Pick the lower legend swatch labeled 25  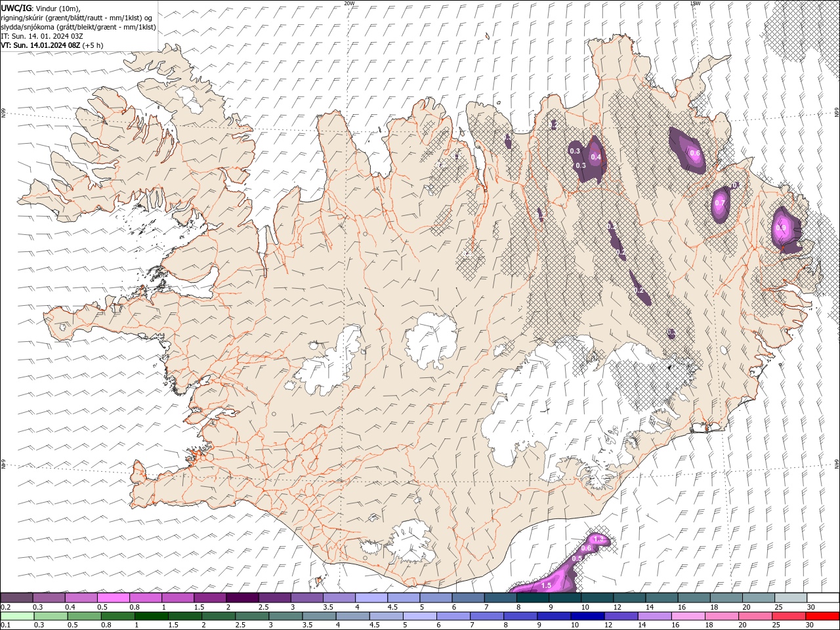(x=788, y=616)
